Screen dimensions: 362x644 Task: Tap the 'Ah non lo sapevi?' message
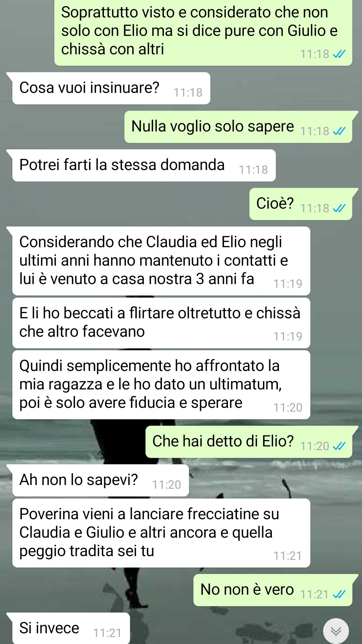[101, 480]
